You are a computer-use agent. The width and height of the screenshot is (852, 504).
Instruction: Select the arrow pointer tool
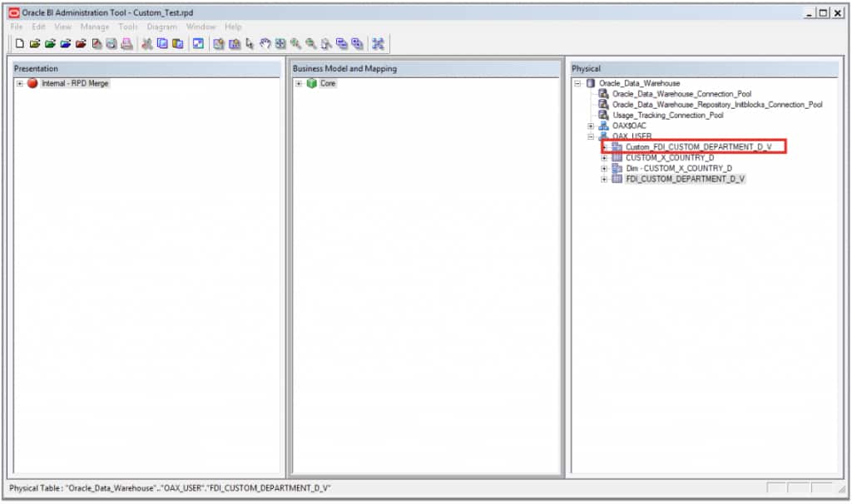(x=250, y=43)
